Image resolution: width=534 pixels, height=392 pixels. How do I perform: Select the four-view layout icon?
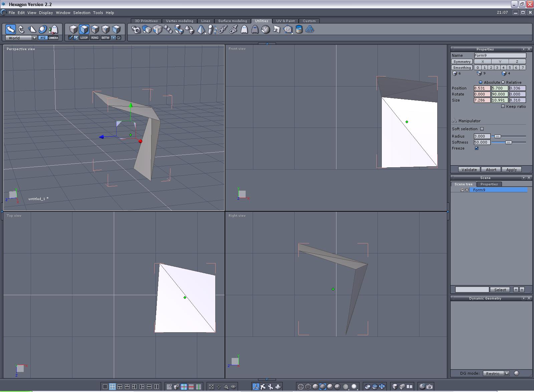[112, 387]
